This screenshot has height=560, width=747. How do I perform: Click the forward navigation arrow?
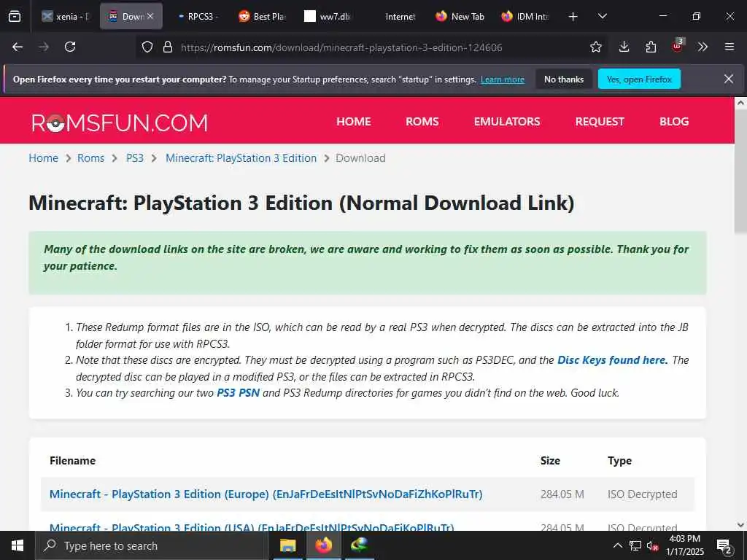tap(44, 47)
